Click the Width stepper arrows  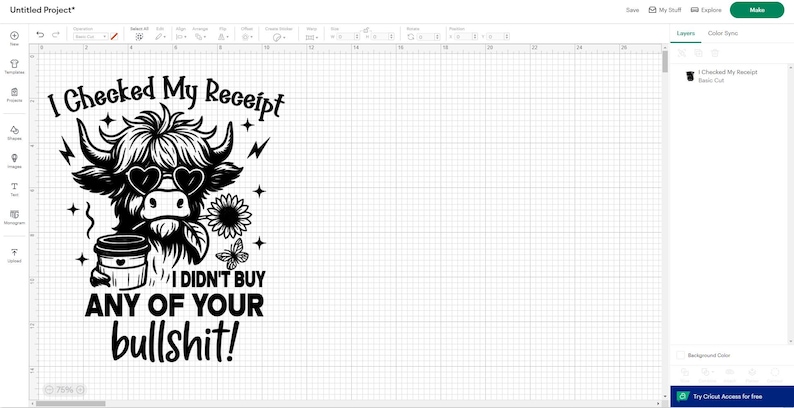point(357,37)
